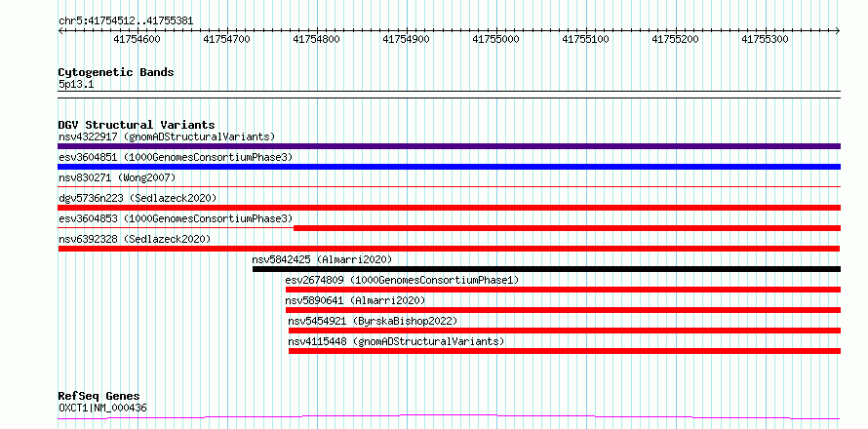The image size is (868, 429).
Task: Click ruler position 41754700
Action: (227, 39)
